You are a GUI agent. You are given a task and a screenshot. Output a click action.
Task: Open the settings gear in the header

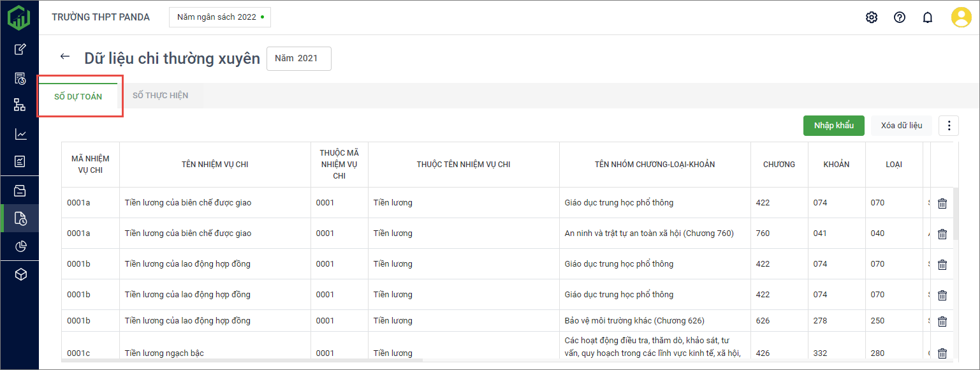[871, 17]
